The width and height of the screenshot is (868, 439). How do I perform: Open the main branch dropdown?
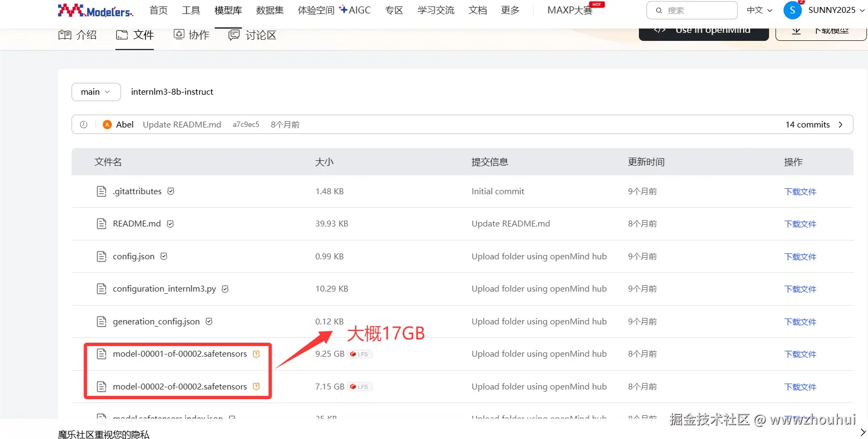96,92
